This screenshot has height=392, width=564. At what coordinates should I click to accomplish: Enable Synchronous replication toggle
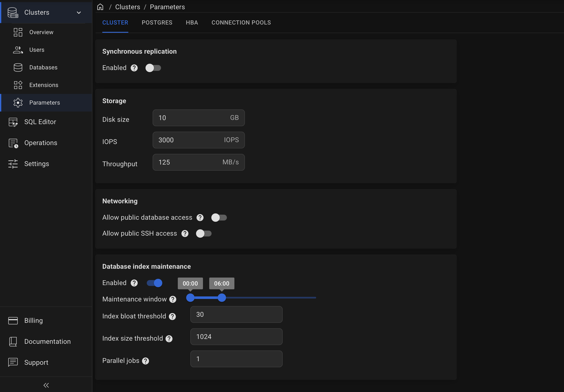tap(153, 68)
